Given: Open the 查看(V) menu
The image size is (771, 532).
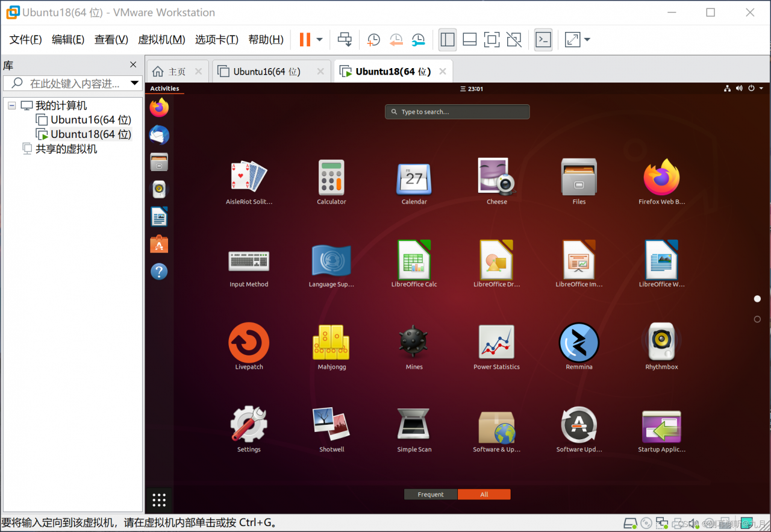Looking at the screenshot, I should (x=111, y=40).
